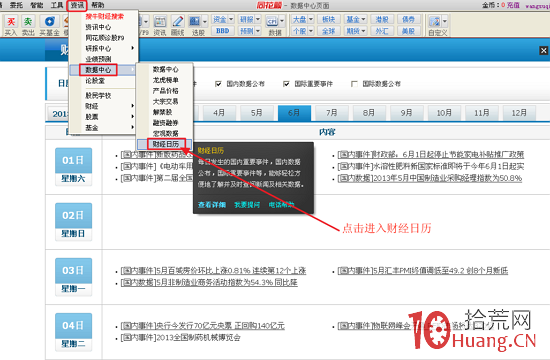Open the 资讯 toolbar icon

[x=160, y=25]
